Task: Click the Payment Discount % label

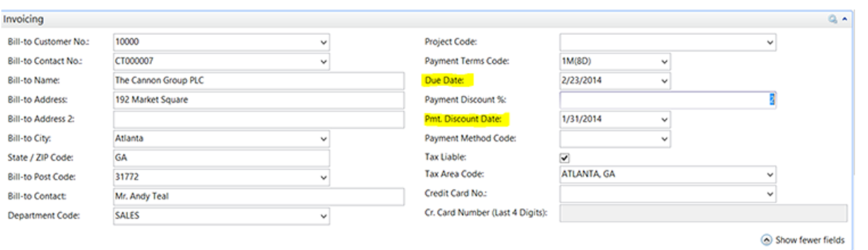Action: point(465,100)
